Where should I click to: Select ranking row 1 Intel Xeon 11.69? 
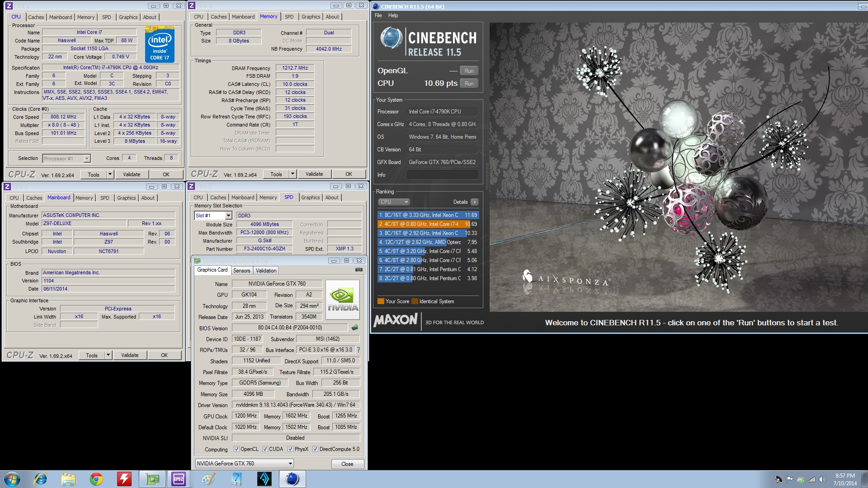[x=428, y=215]
